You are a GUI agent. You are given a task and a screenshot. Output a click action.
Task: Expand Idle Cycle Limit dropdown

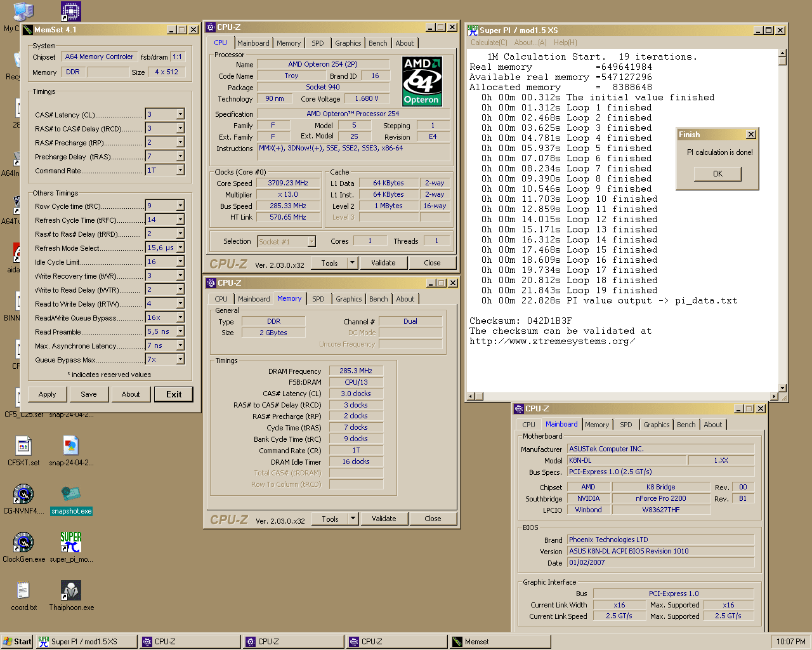(180, 262)
